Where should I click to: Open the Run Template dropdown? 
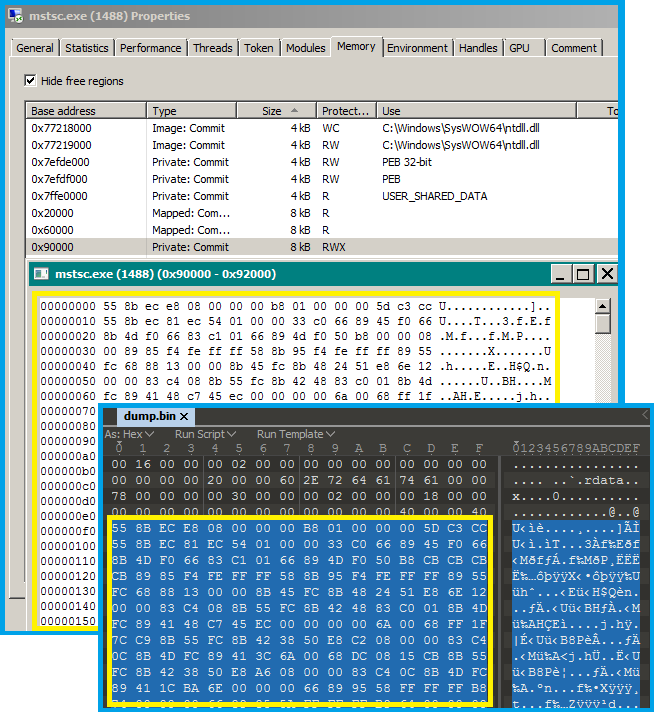coord(294,435)
